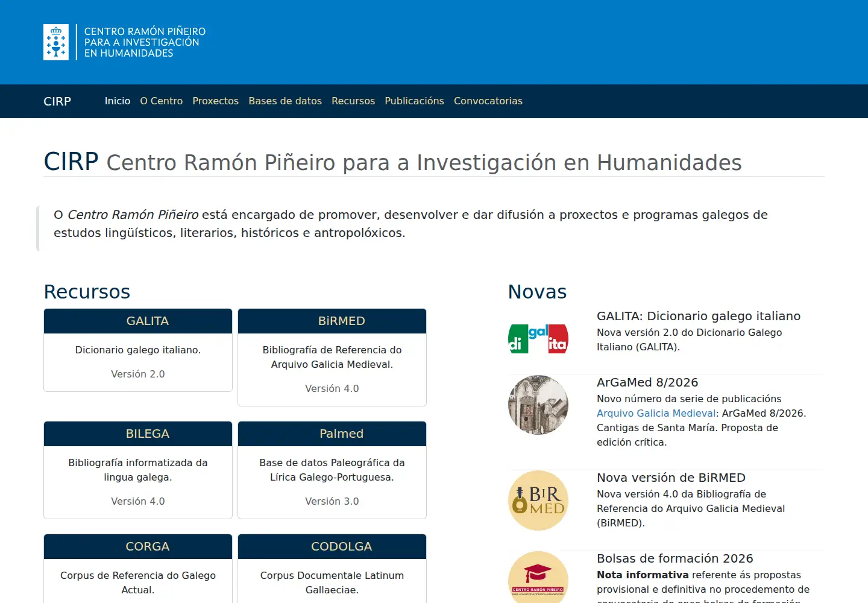Viewport: 868px width, 603px height.
Task: Open the CODOLGA resource card header
Action: [332, 546]
